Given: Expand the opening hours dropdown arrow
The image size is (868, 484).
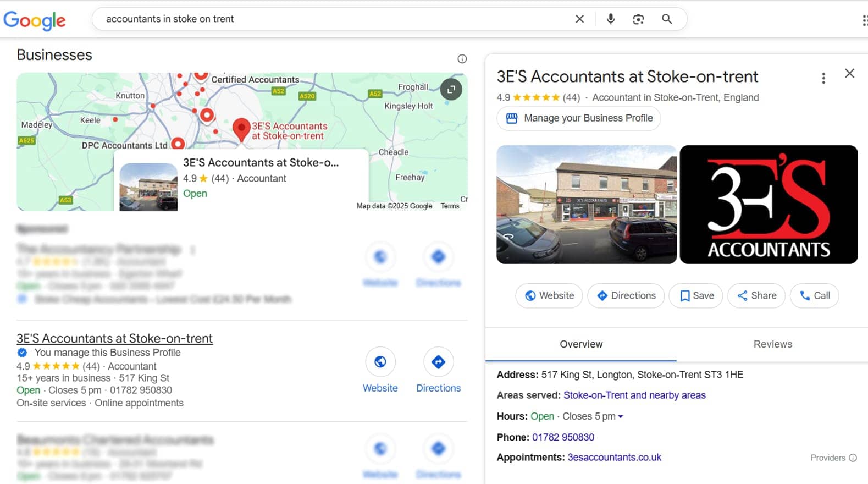Looking at the screenshot, I should pyautogui.click(x=621, y=417).
